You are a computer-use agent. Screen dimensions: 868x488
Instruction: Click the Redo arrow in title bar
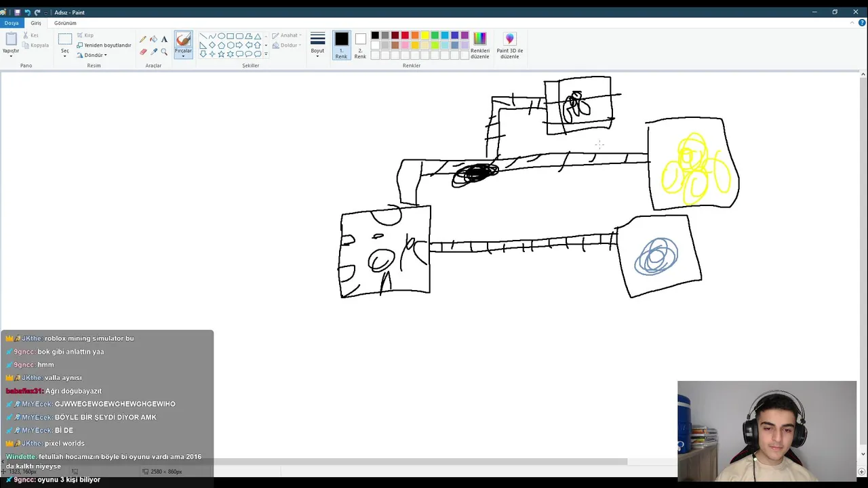pyautogui.click(x=37, y=12)
